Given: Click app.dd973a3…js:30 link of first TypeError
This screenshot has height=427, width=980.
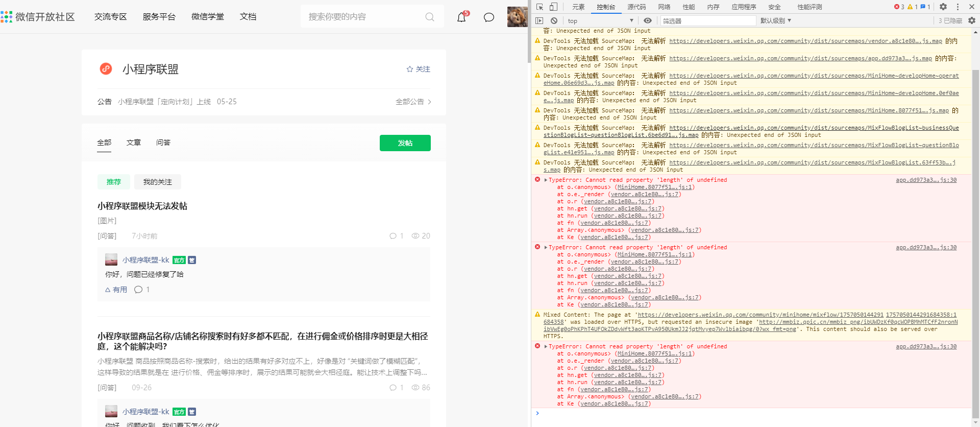Looking at the screenshot, I should coord(926,180).
